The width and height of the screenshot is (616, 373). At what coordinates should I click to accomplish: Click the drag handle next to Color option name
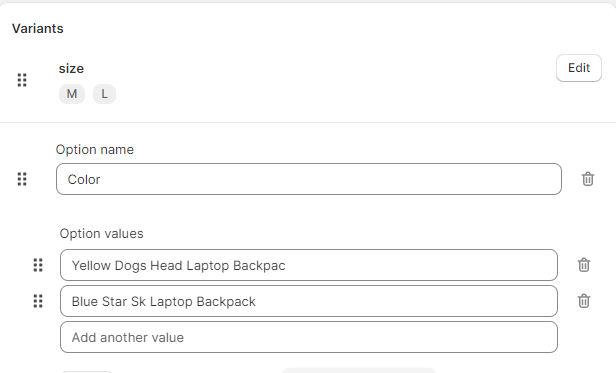click(22, 179)
